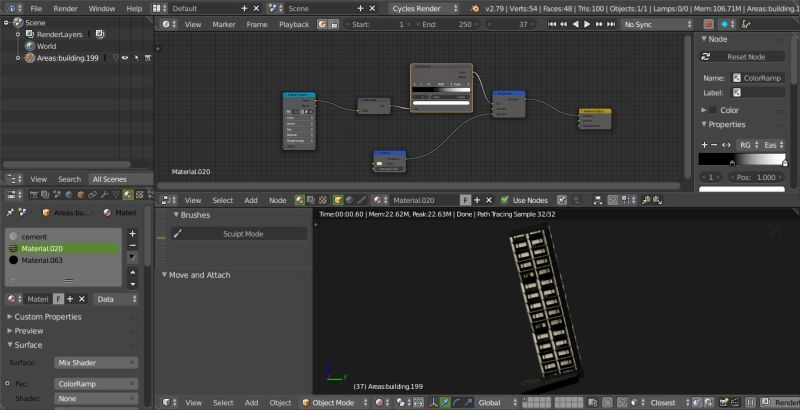Toggle the timeline audio sync lock icon
The height and width of the screenshot is (410, 800).
point(334,24)
